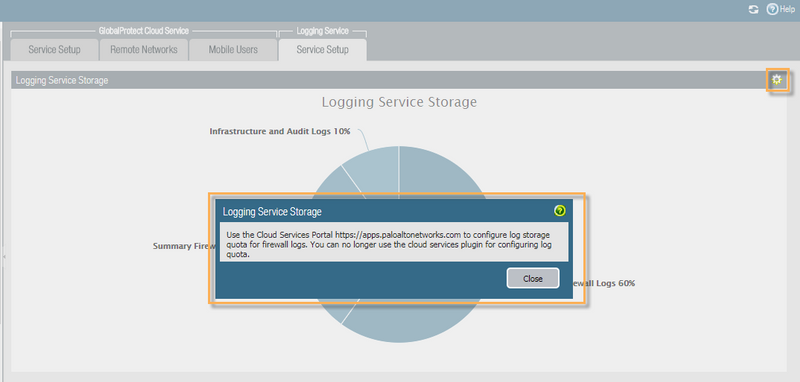This screenshot has width=800, height=382.
Task: Open Logging Service Storage settings gear
Action: click(x=777, y=80)
